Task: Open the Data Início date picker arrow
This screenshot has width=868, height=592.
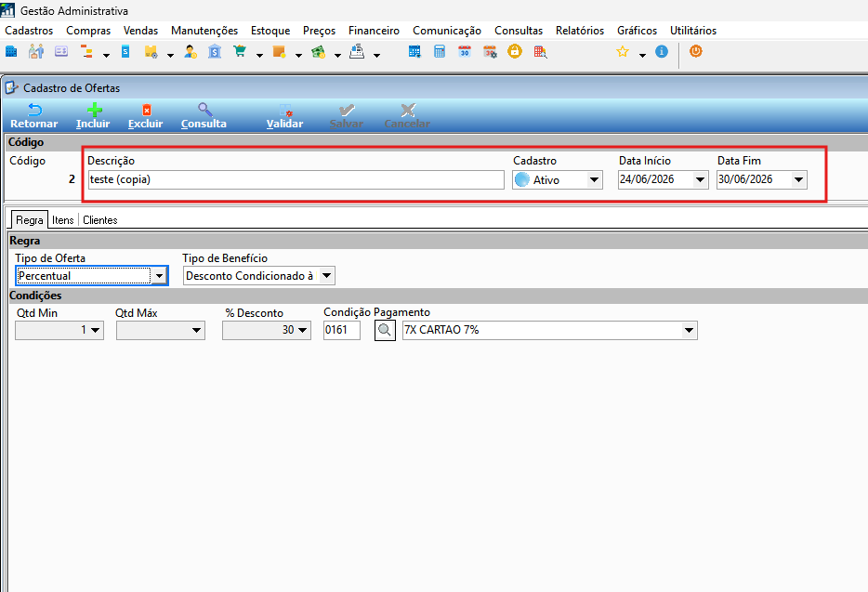Action: (x=701, y=180)
